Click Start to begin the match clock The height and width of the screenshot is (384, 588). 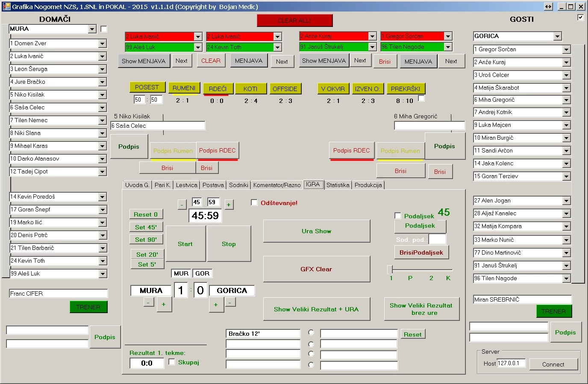coord(185,243)
